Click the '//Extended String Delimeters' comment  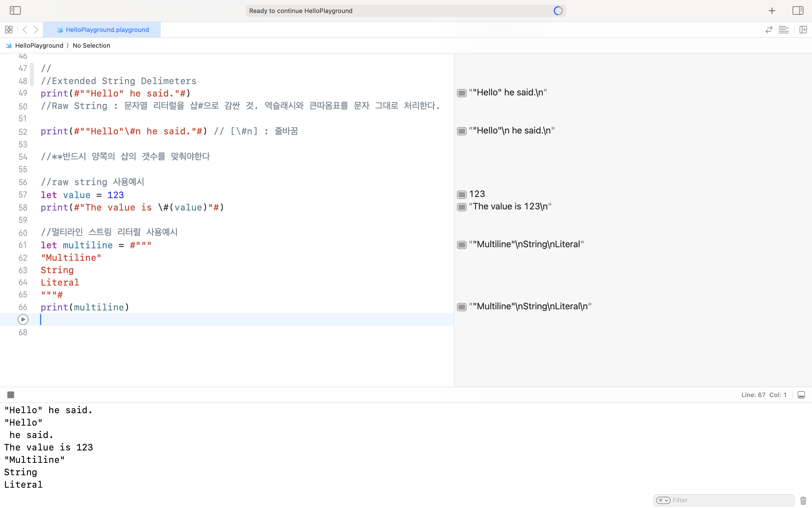(x=118, y=81)
